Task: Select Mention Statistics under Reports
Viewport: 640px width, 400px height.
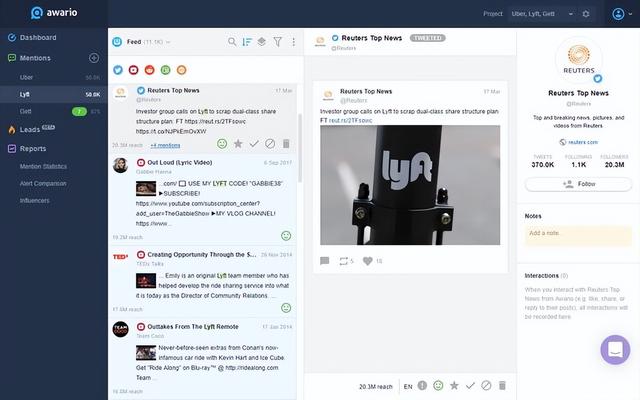Action: point(43,166)
